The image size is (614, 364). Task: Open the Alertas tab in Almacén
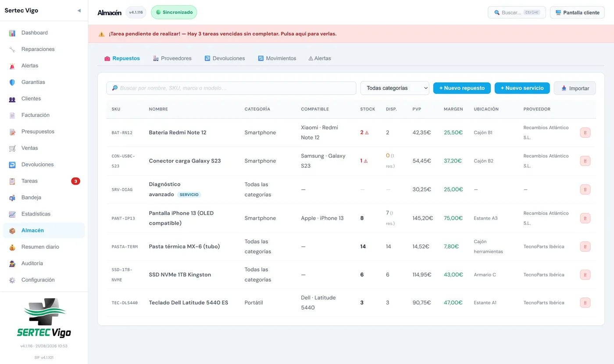pyautogui.click(x=320, y=58)
